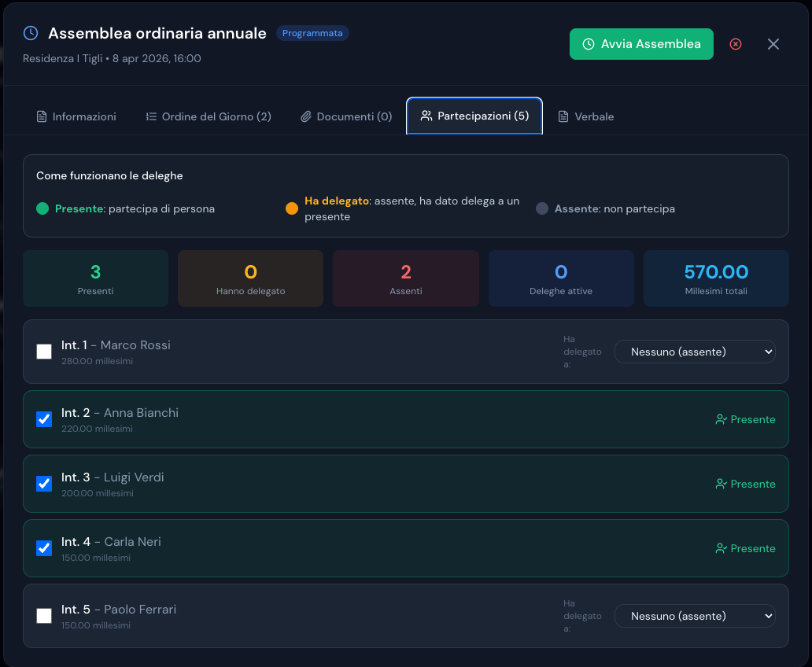Click the name 'Int. 3 – Luigi Verdi'

pyautogui.click(x=113, y=477)
